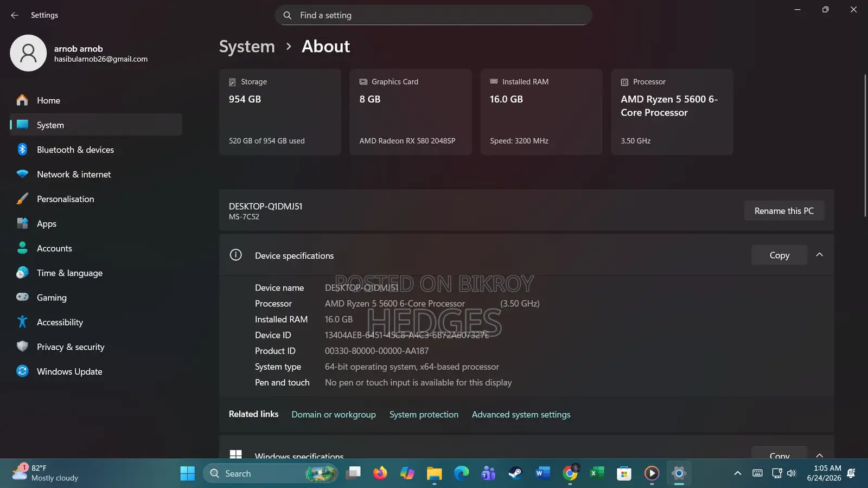The height and width of the screenshot is (488, 868).
Task: Click the Product ID value 00330-80000-00000-AA187
Action: pos(376,351)
